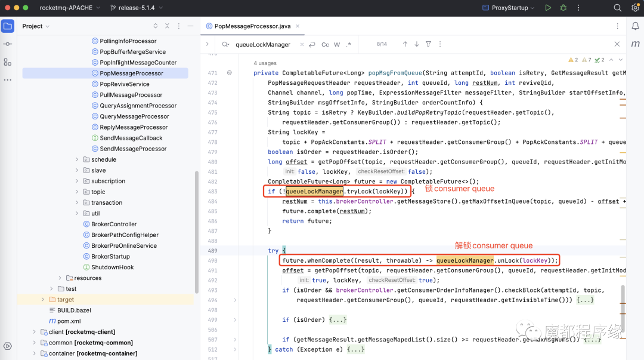Filter search results funnel icon

(428, 44)
